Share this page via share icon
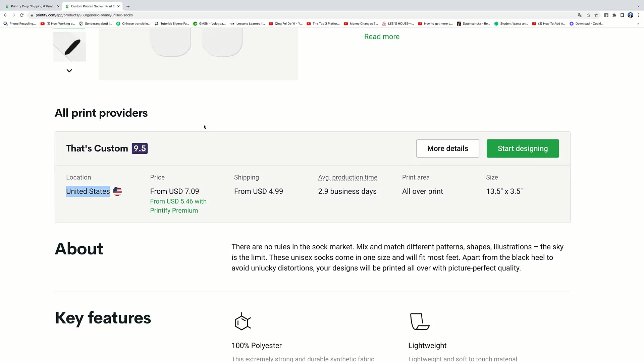The width and height of the screenshot is (644, 362). pyautogui.click(x=588, y=15)
